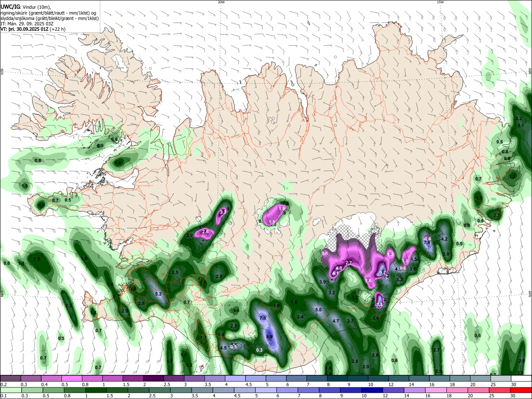The width and height of the screenshot is (532, 399).
Task: Click the 3.3 snowfall value in pink area
Action: pyautogui.click(x=223, y=212)
